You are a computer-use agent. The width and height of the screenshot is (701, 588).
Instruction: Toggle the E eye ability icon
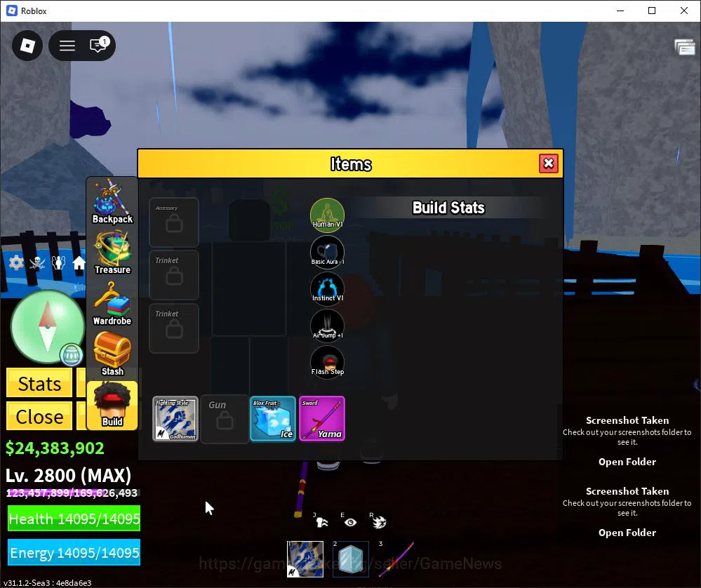(x=351, y=522)
